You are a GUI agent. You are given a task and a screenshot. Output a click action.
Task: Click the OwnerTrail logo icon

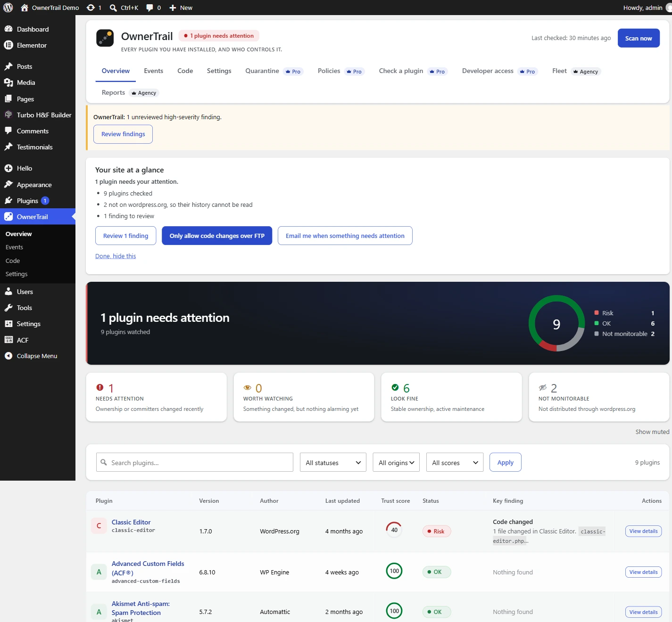pos(105,38)
